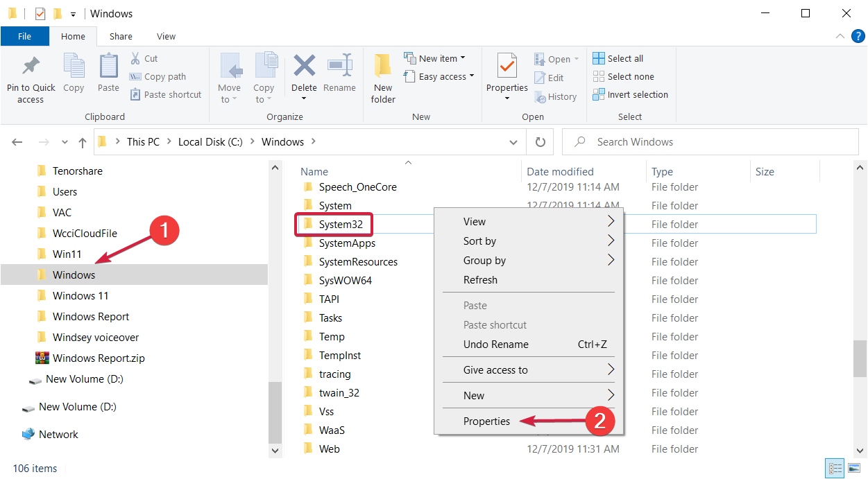Open recent locations dropdown arrow
Image resolution: width=868 pixels, height=479 pixels.
pos(65,142)
